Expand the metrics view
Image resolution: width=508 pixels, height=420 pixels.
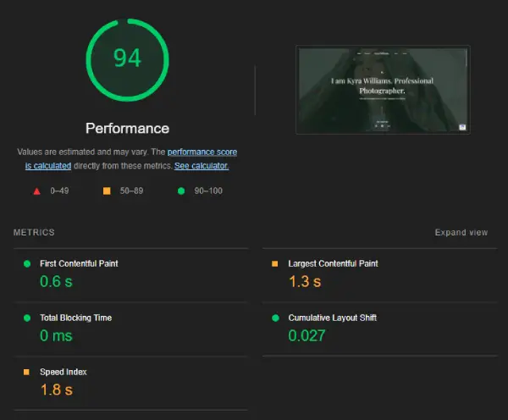point(461,233)
